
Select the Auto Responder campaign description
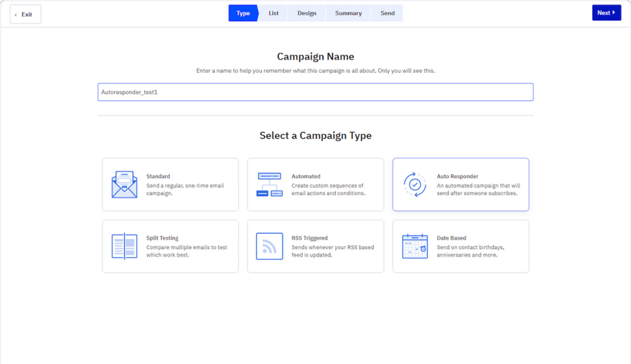pos(478,190)
